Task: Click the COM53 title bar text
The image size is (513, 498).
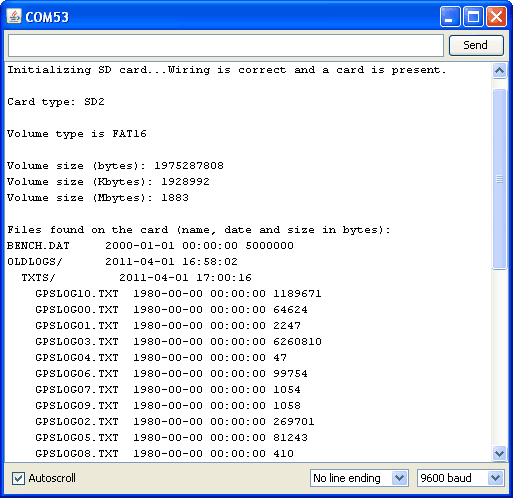Action: (47, 17)
